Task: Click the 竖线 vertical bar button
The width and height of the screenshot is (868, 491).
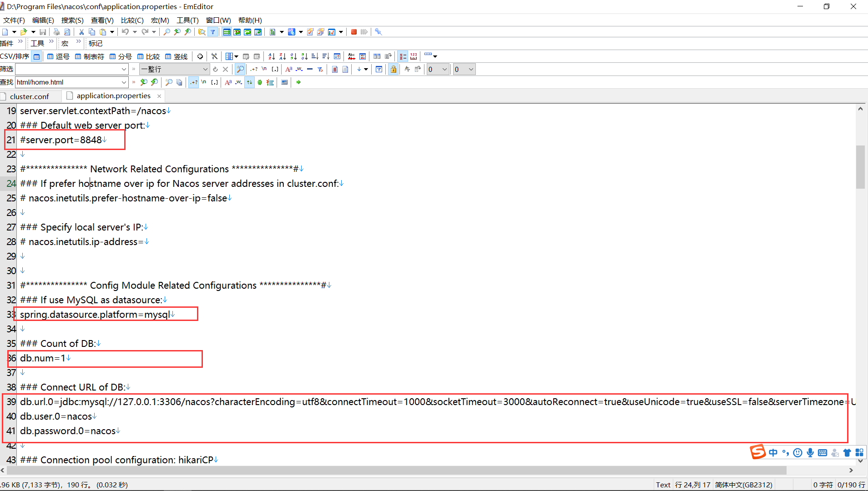Action: tap(176, 56)
